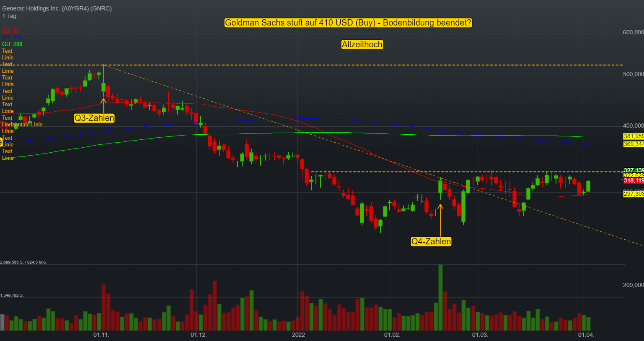Click the gray volume bar at chart start
644x341 pixels.
(x=2, y=322)
